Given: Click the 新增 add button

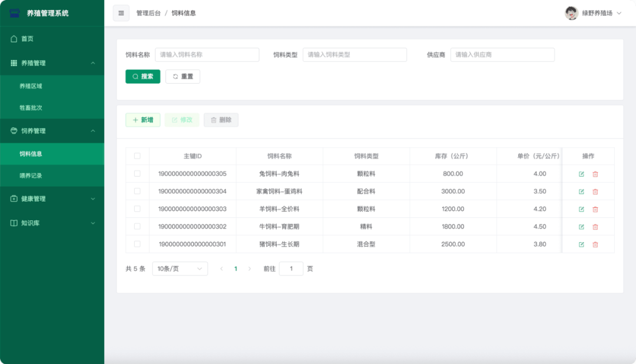Looking at the screenshot, I should click(x=143, y=120).
